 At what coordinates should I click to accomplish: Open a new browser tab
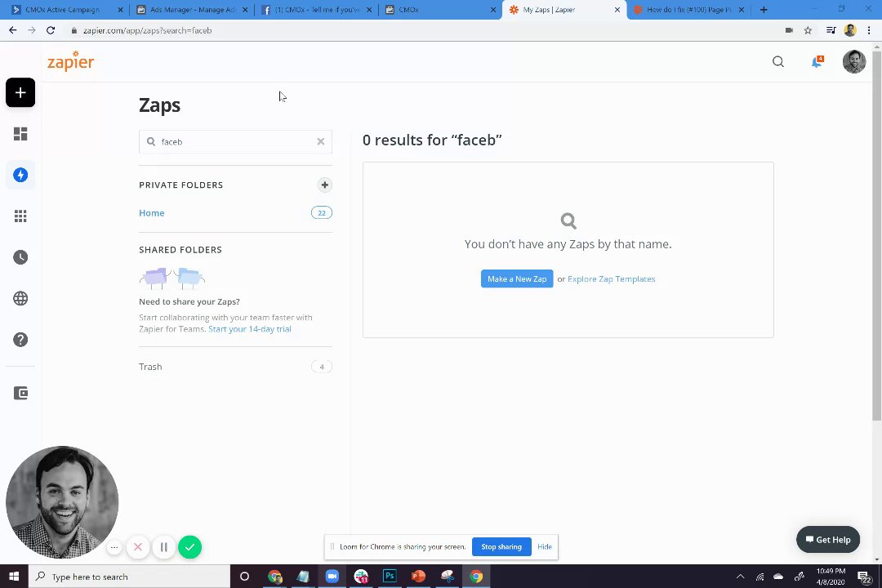(x=764, y=10)
